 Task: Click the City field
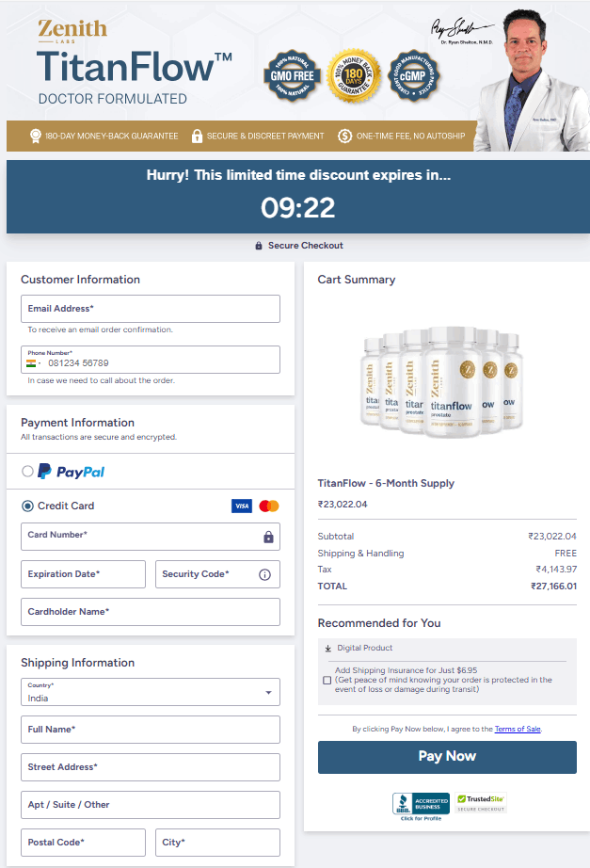(x=217, y=843)
